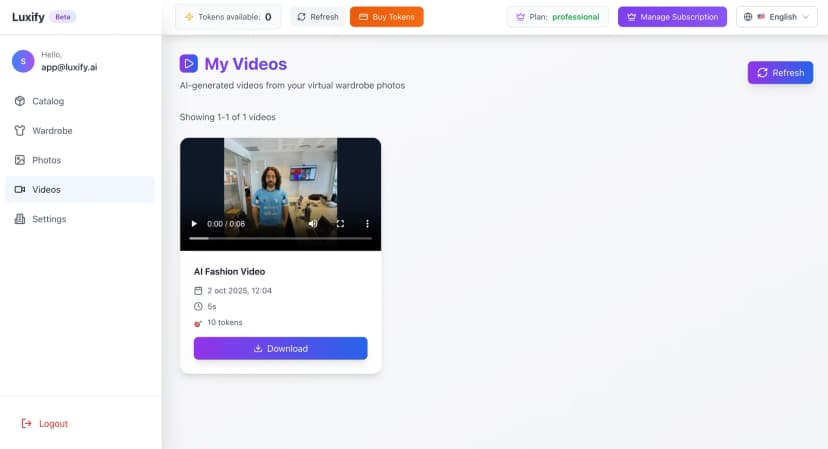
Task: Click the purple My Videos play icon
Action: click(189, 64)
